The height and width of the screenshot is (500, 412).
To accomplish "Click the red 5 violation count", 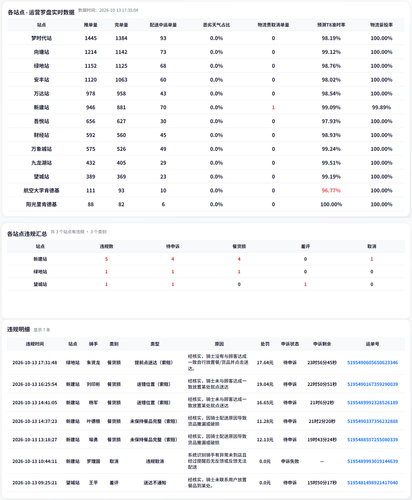I will [x=106, y=259].
